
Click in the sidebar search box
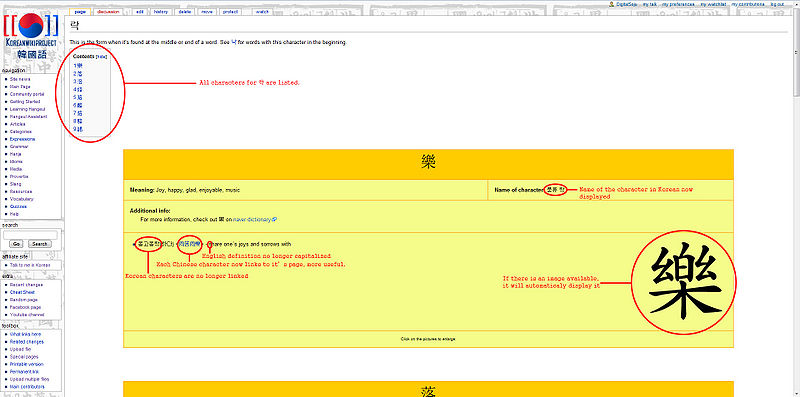click(30, 235)
